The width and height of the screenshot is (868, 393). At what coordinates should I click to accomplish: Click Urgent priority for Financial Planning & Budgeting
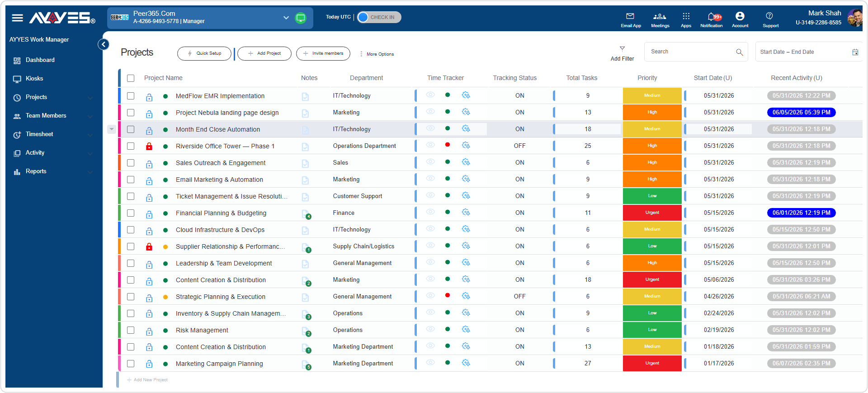click(x=652, y=213)
